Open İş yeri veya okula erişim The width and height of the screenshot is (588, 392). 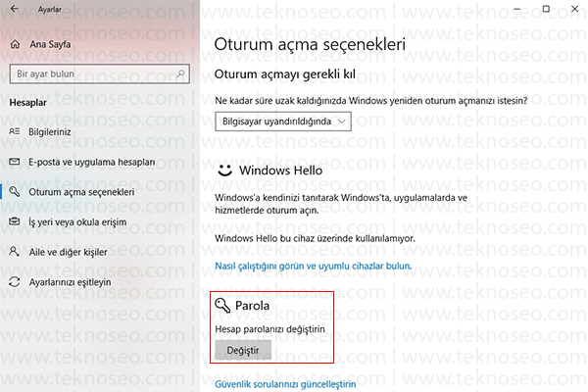[x=77, y=222]
